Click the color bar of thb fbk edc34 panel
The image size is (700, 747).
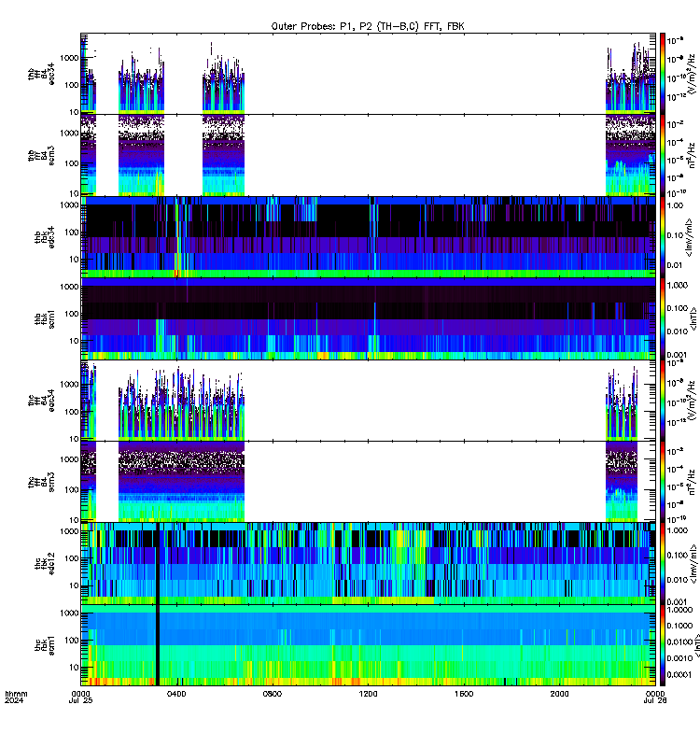[662, 237]
